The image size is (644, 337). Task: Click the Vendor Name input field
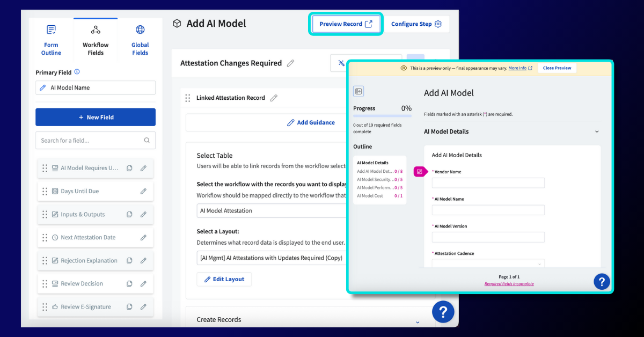[x=488, y=183]
